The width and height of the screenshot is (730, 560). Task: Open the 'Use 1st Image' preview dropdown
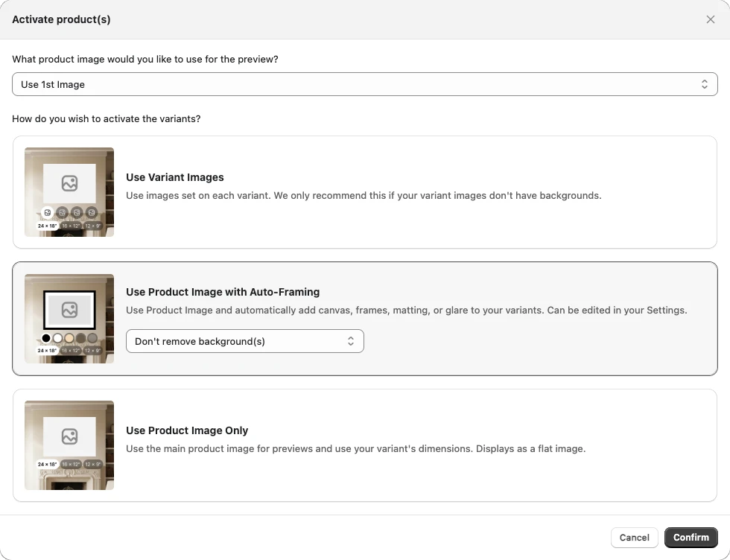pyautogui.click(x=364, y=84)
